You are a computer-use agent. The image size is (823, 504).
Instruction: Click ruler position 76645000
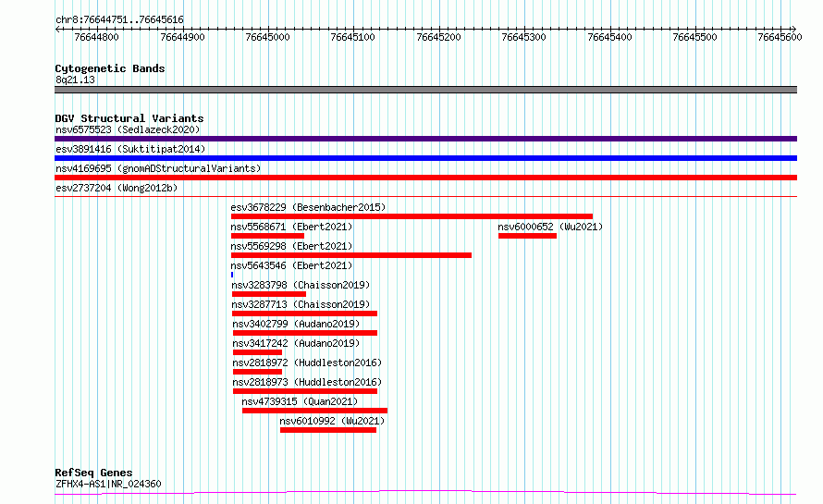[267, 37]
